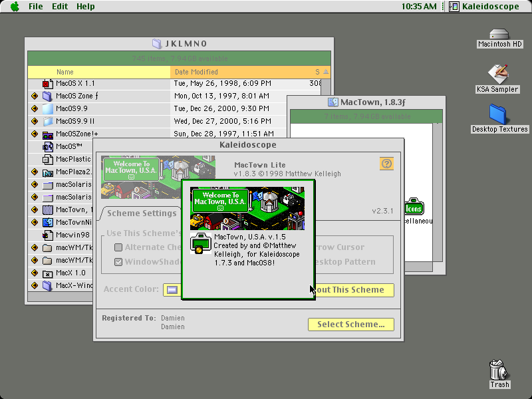Toggle the WindowShad… checkbox

point(118,262)
